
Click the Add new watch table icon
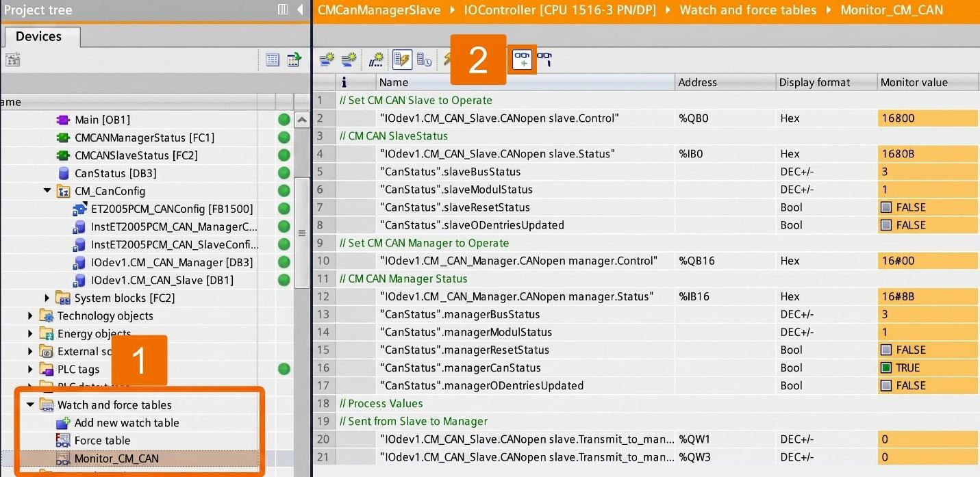[x=63, y=422]
